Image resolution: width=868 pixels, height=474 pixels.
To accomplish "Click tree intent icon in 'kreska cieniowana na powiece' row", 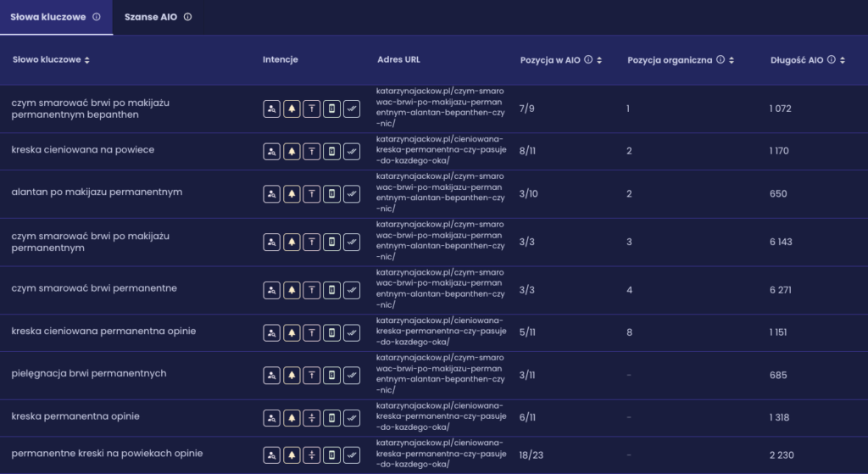I will click(x=292, y=151).
